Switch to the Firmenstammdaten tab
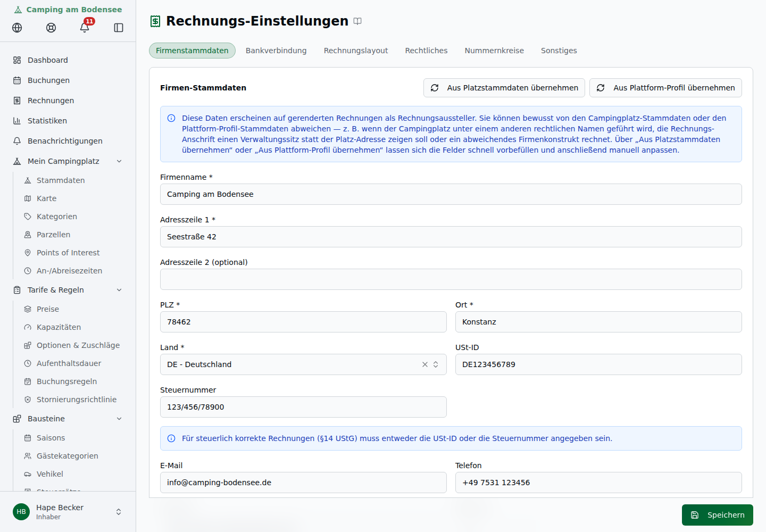Image resolution: width=766 pixels, height=532 pixels. (x=192, y=51)
